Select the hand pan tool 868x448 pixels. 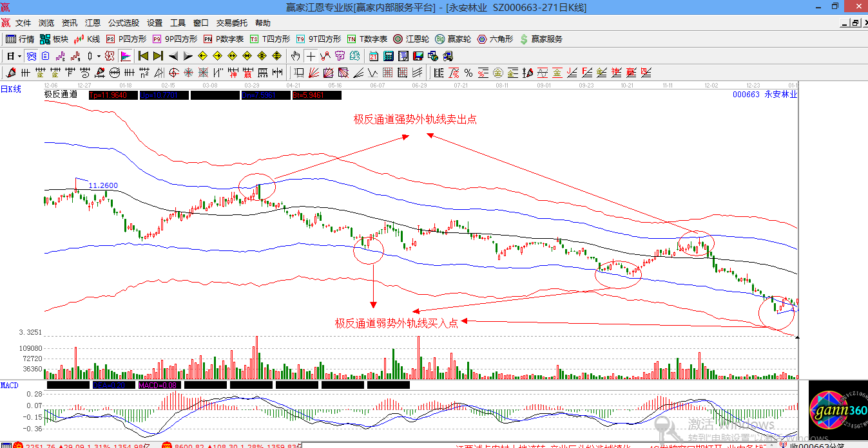(x=296, y=56)
